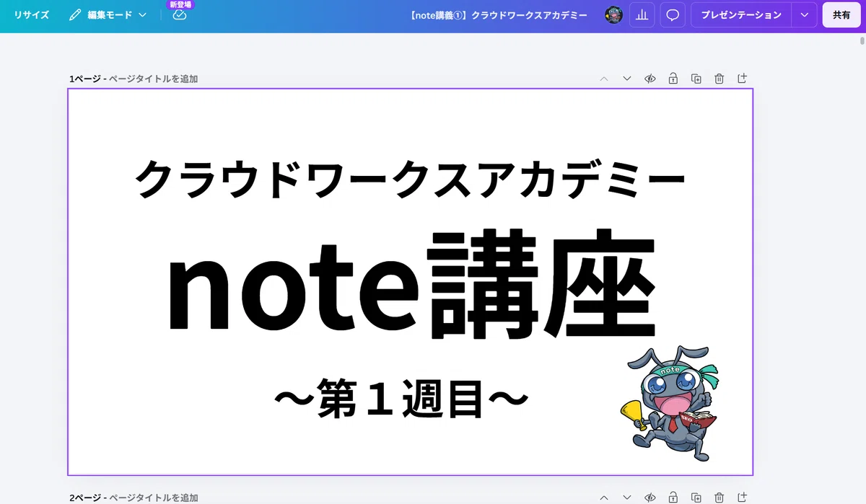This screenshot has height=504, width=866.
Task: Move page 2 up with arrow
Action: pyautogui.click(x=604, y=498)
